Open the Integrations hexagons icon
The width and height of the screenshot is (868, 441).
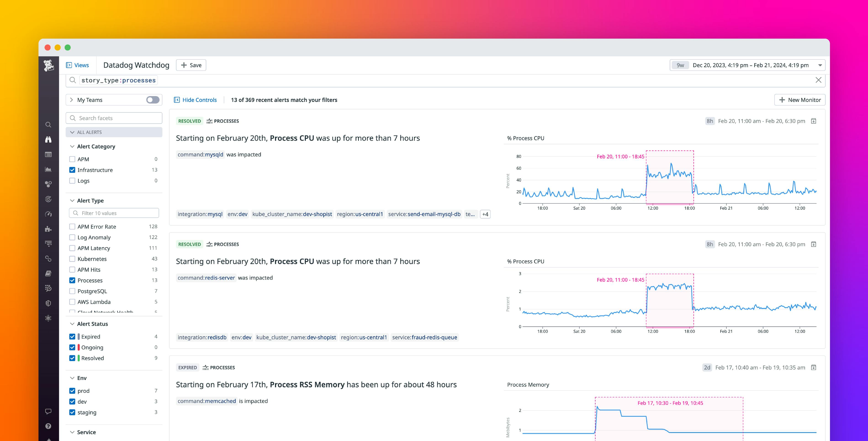point(48,184)
